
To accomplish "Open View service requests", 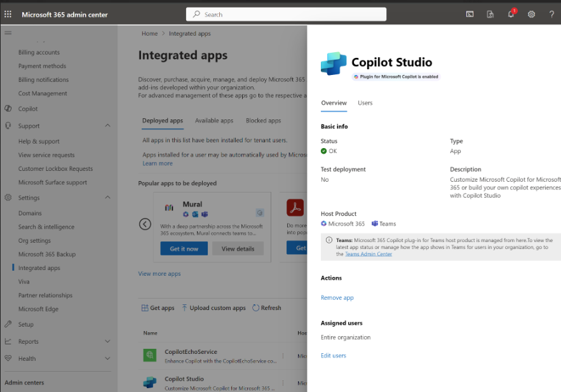I will pos(46,155).
